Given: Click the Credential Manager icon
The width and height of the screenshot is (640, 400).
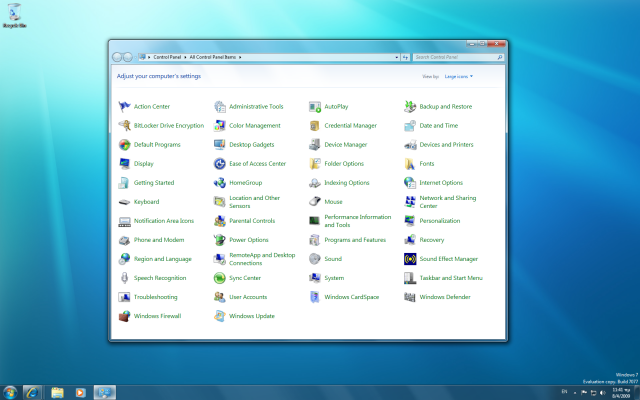Looking at the screenshot, I should click(x=315, y=125).
